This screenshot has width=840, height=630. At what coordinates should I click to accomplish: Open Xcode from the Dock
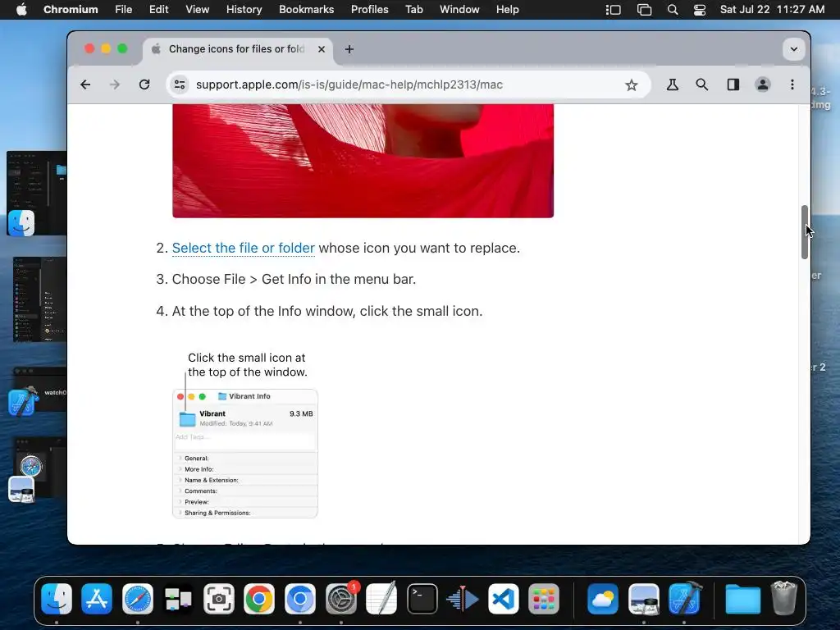685,599
